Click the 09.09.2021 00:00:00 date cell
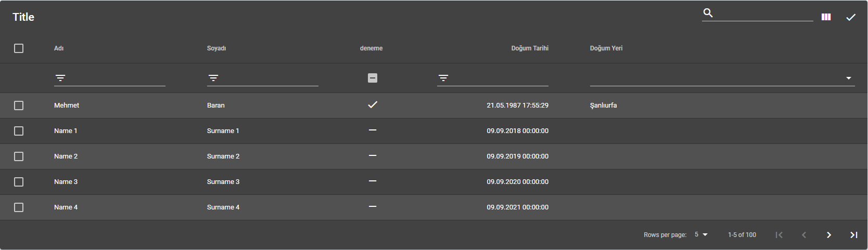Viewport: 868px width, 250px height. 518,207
